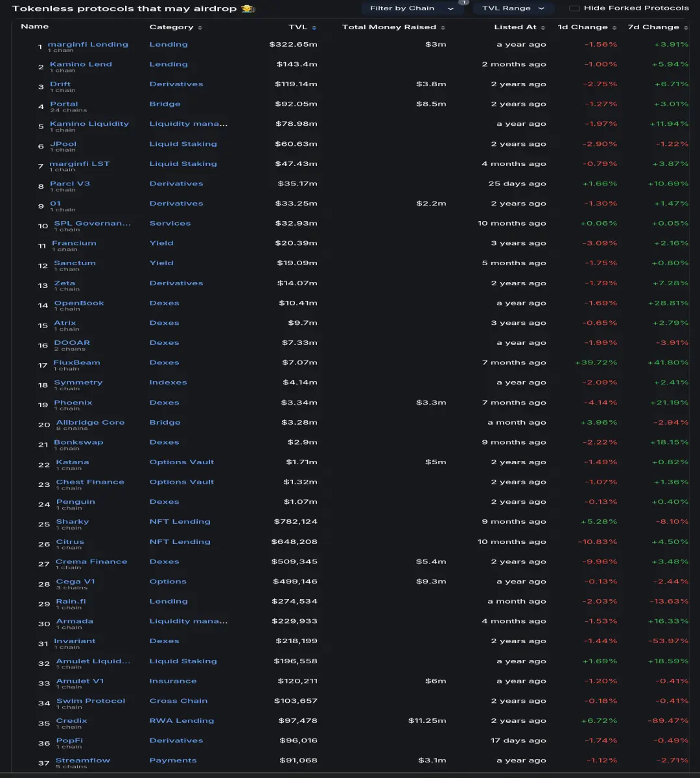This screenshot has height=778, width=700.
Task: Open Katana protocol link
Action: tap(73, 462)
